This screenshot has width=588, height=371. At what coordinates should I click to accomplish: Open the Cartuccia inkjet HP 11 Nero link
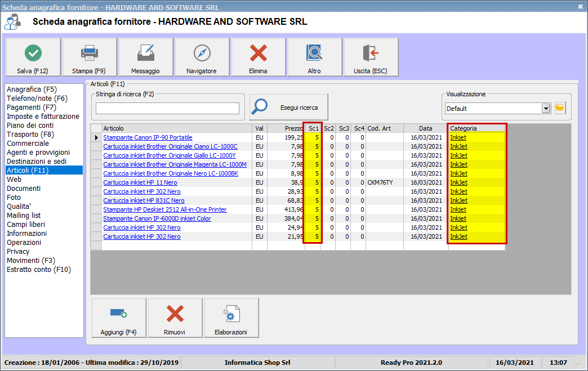pos(140,182)
